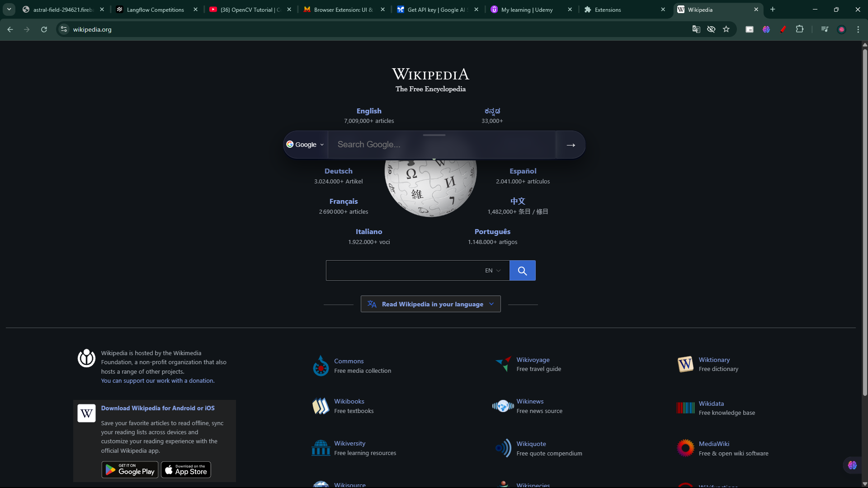Switch to the OpenCV Tutorial YouTube tab
Image resolution: width=868 pixels, height=488 pixels.
(251, 9)
